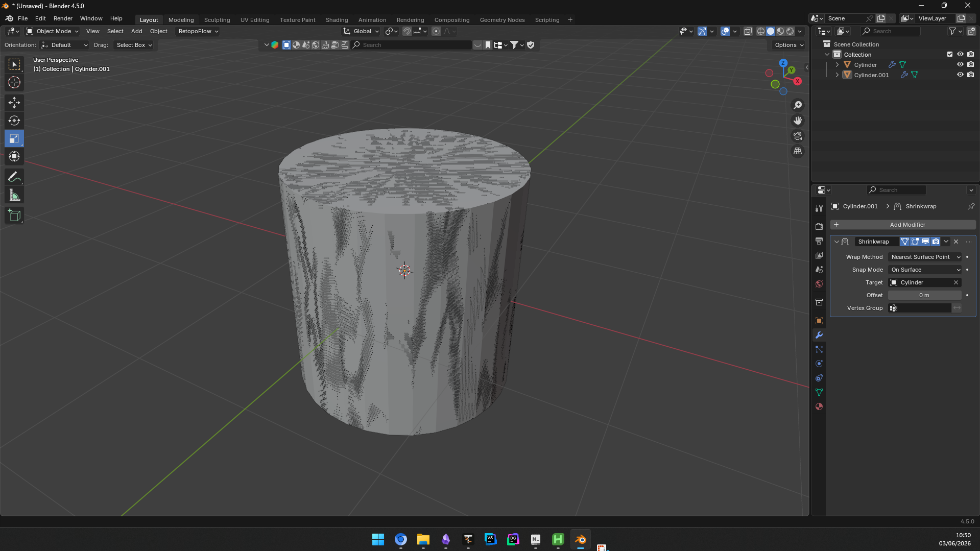Hide Cylinder object via eye icon
The image size is (980, 551).
tap(960, 64)
